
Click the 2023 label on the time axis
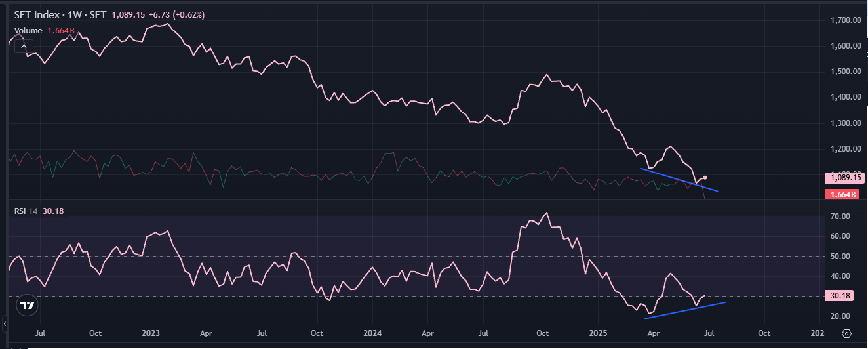pyautogui.click(x=151, y=333)
